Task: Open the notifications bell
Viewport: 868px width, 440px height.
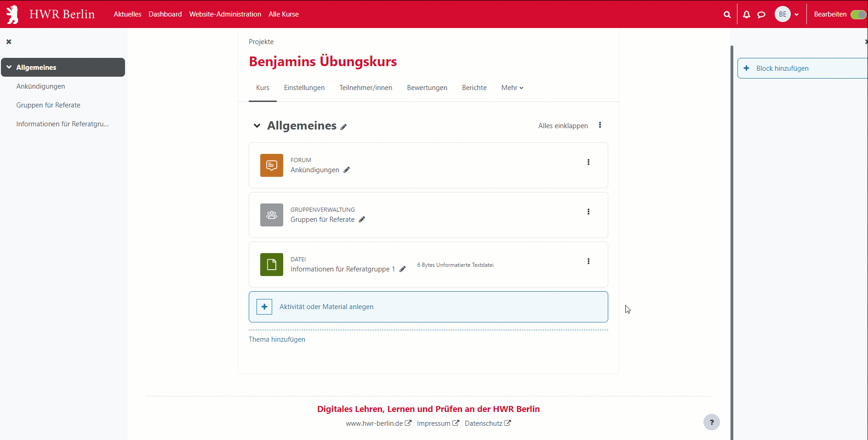Action: [x=747, y=14]
